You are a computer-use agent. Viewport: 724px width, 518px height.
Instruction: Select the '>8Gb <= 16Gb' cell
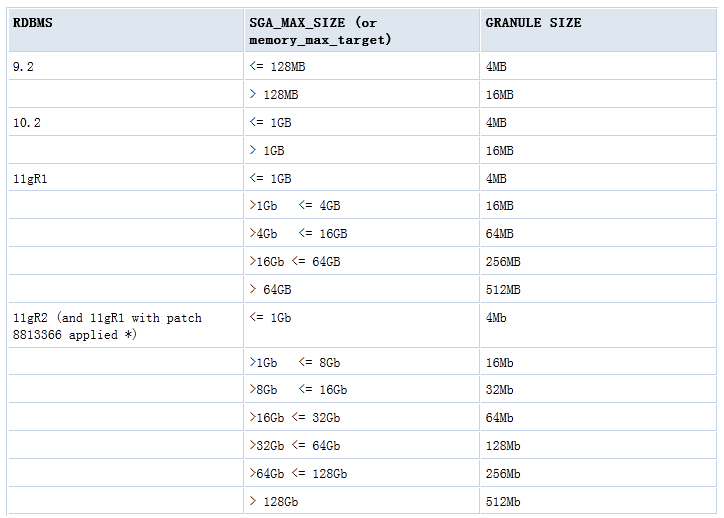point(298,390)
